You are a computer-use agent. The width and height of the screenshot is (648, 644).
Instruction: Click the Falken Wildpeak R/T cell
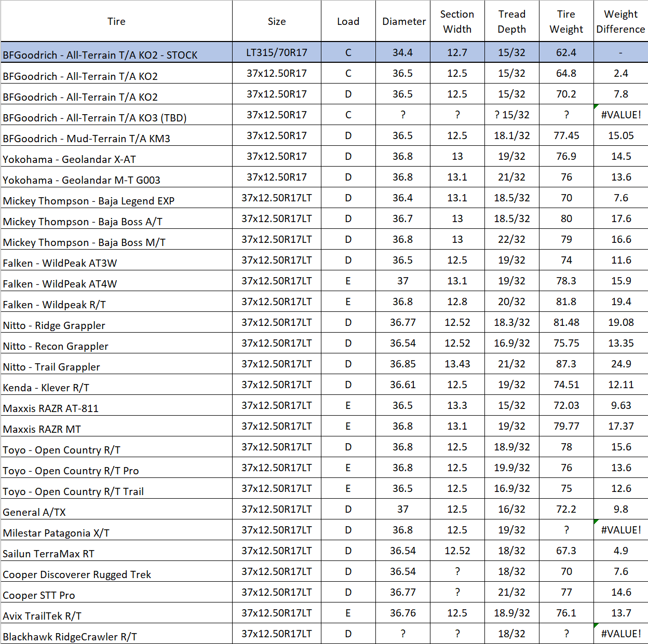[x=116, y=302]
